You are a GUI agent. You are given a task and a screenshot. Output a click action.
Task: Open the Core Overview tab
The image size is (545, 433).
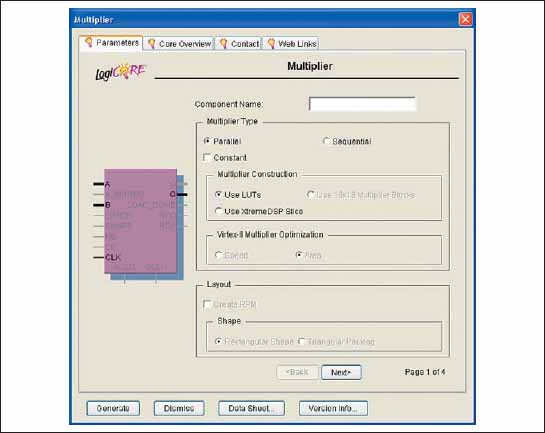[178, 43]
